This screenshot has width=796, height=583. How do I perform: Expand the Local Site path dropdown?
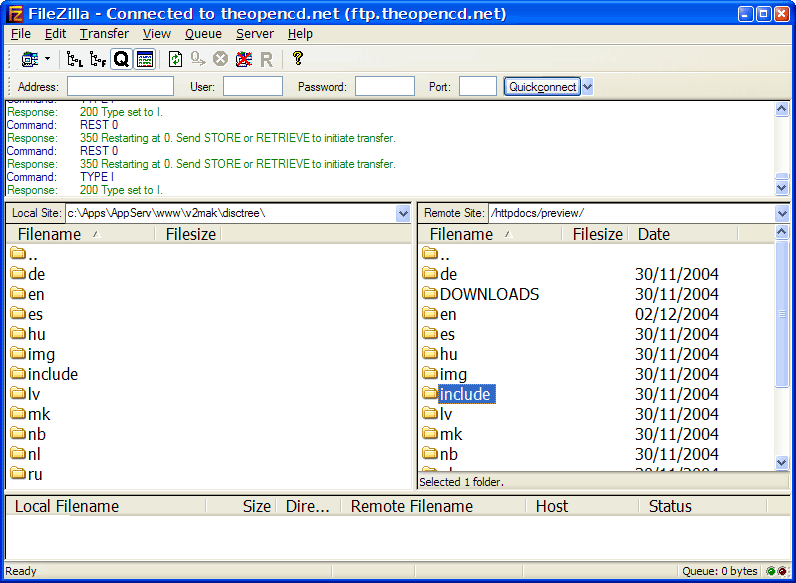point(403,213)
